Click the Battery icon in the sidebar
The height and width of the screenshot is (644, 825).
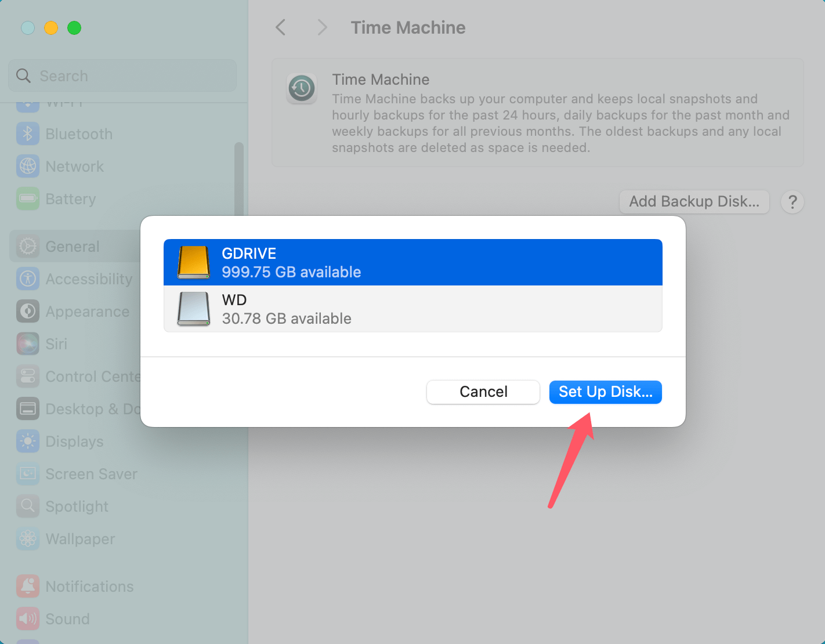(x=27, y=199)
